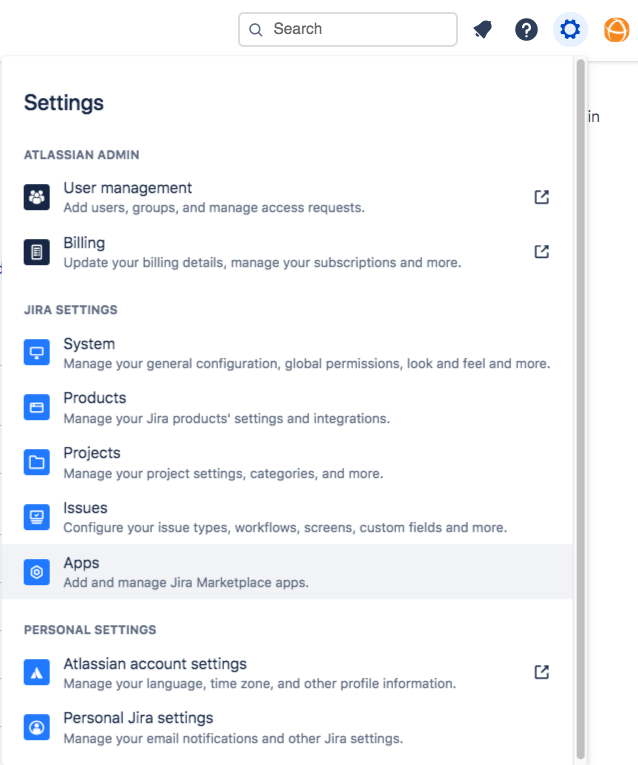The width and height of the screenshot is (638, 765).
Task: Click the Personal Jira settings person icon
Action: pos(37,727)
